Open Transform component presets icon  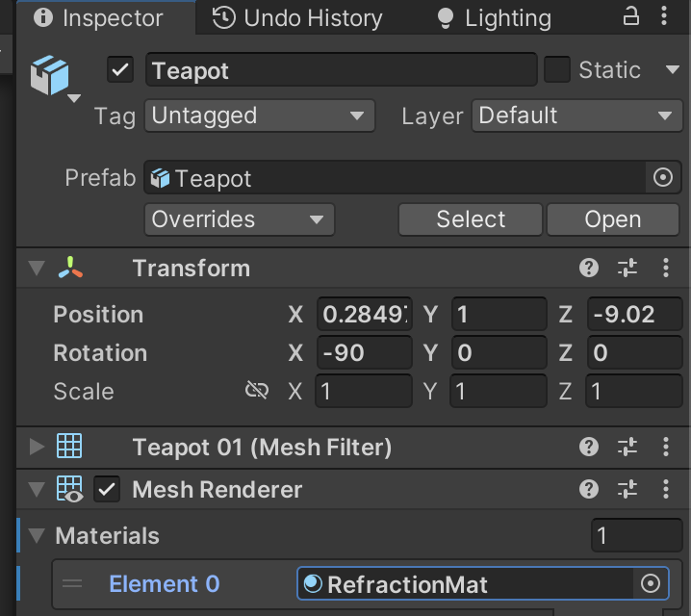pos(627,269)
